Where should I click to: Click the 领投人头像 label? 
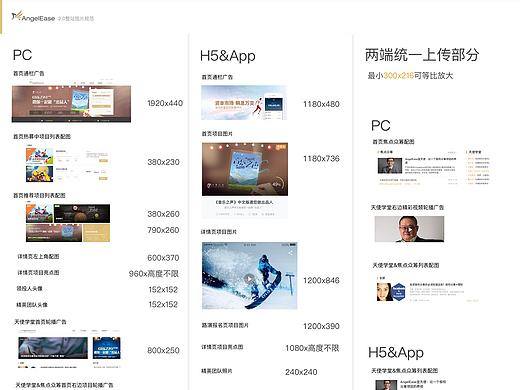(30, 288)
